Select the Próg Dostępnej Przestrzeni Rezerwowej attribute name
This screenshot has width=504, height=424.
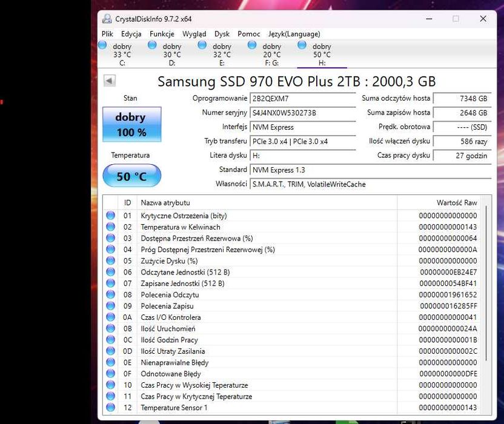(208, 250)
